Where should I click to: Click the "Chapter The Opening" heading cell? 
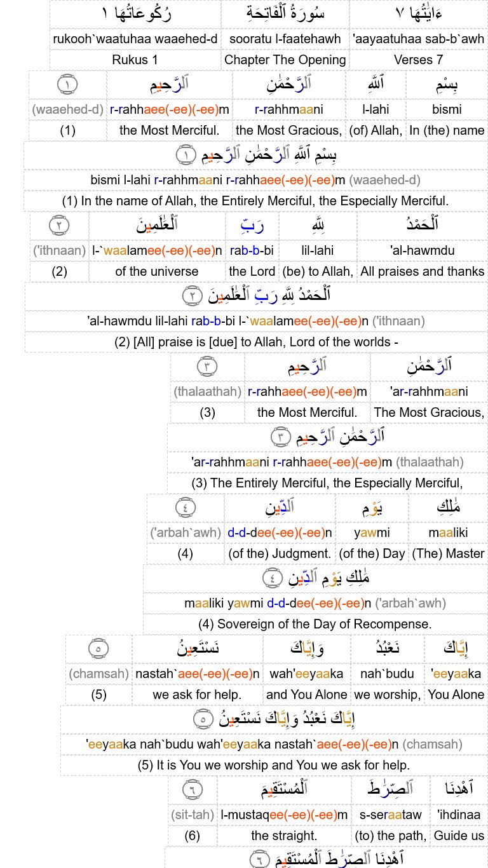285,60
